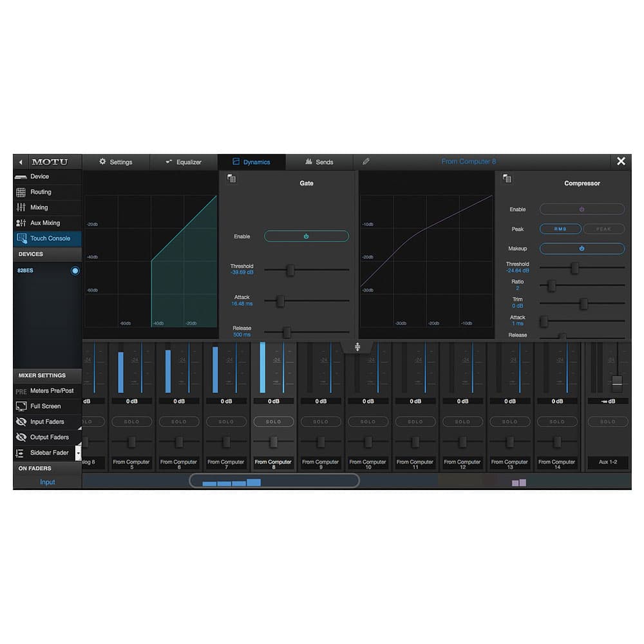Solo the From Computer 9 channel

pos(321,422)
